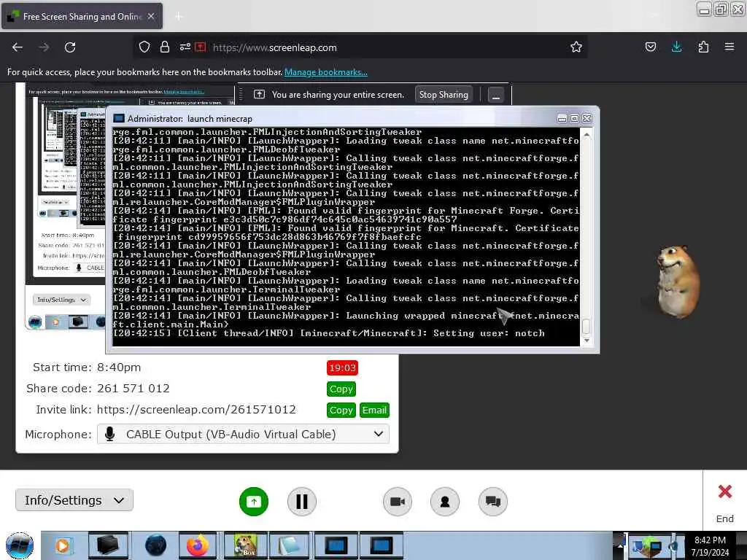End the session with red X
This screenshot has width=747, height=560.
[x=725, y=492]
